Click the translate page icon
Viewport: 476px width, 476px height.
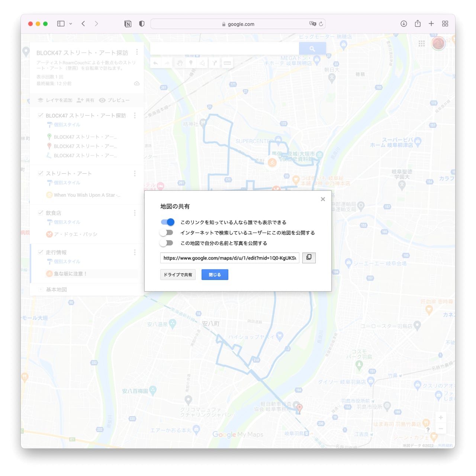tap(312, 24)
